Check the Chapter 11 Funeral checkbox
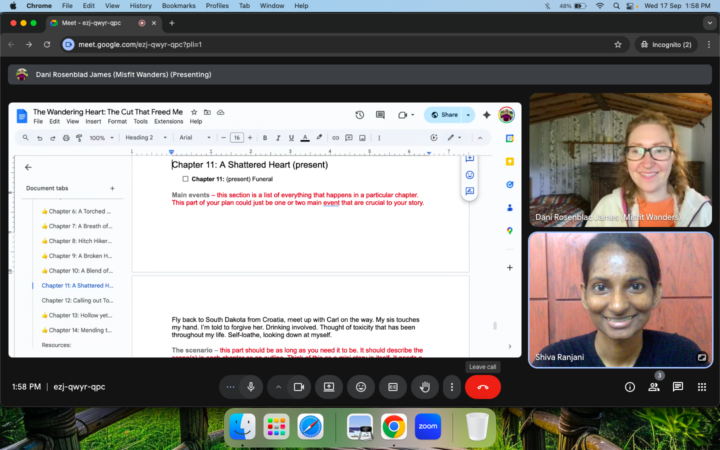Image resolution: width=720 pixels, height=450 pixels. (186, 179)
